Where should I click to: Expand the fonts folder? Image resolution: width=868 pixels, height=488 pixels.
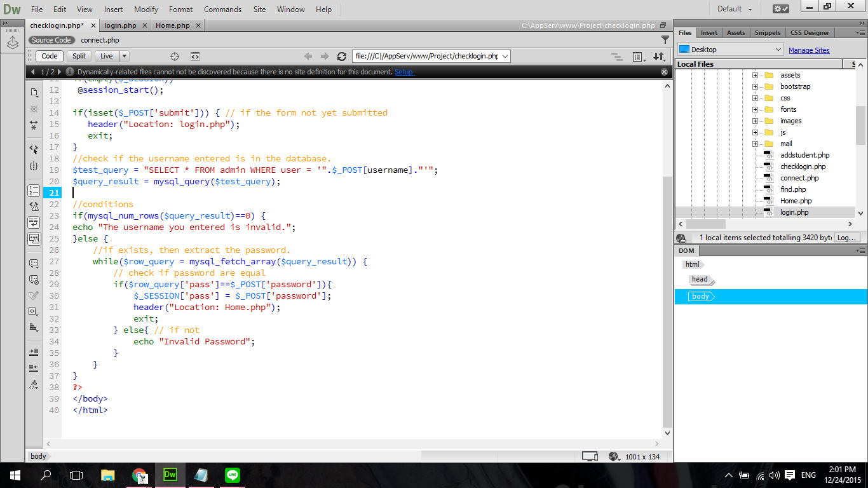tap(755, 109)
